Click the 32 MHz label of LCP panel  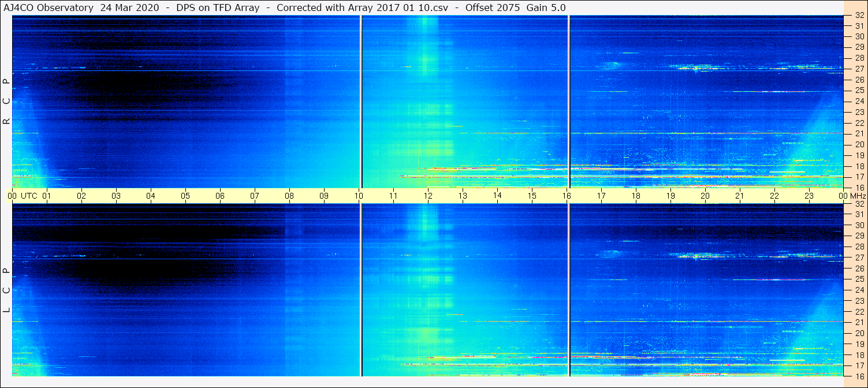point(859,204)
